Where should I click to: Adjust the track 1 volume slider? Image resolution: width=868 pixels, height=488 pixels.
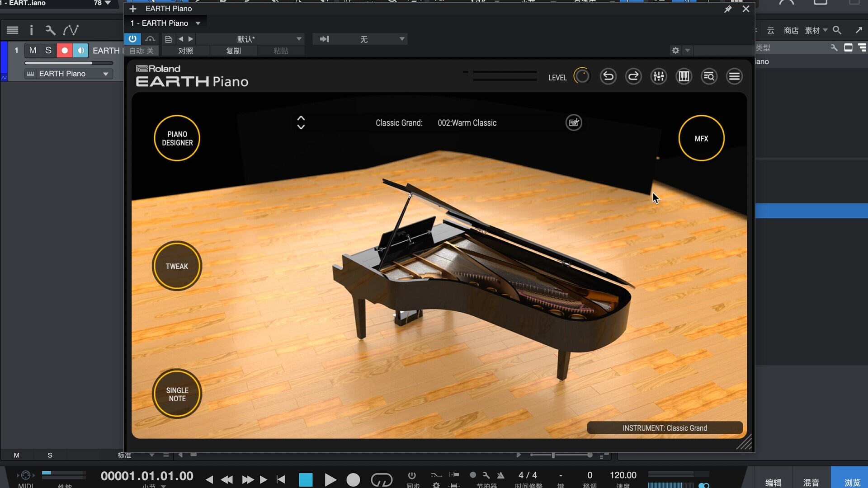(69, 63)
